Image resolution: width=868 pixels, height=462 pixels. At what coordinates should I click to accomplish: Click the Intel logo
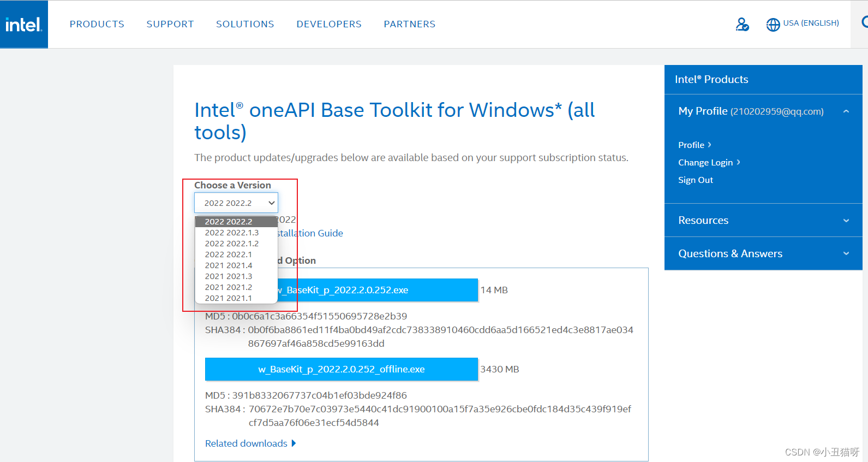tap(23, 25)
